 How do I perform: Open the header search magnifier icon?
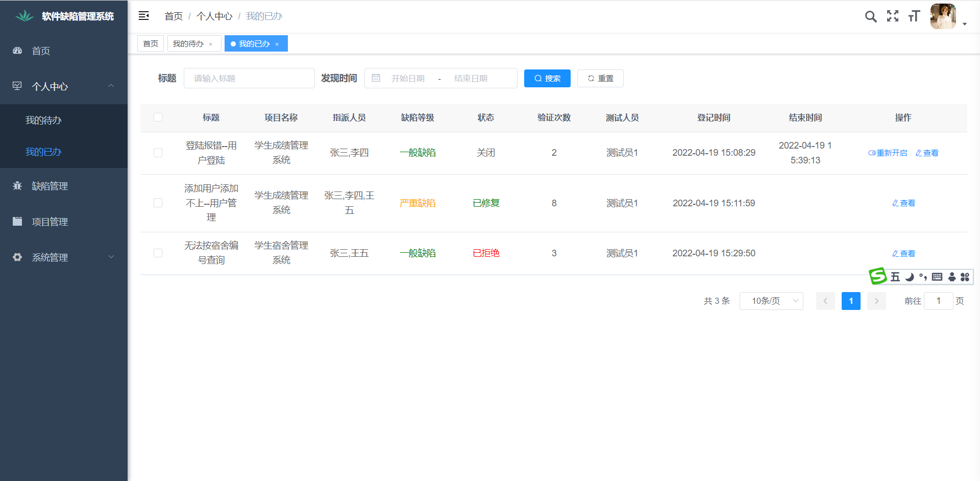pyautogui.click(x=871, y=16)
